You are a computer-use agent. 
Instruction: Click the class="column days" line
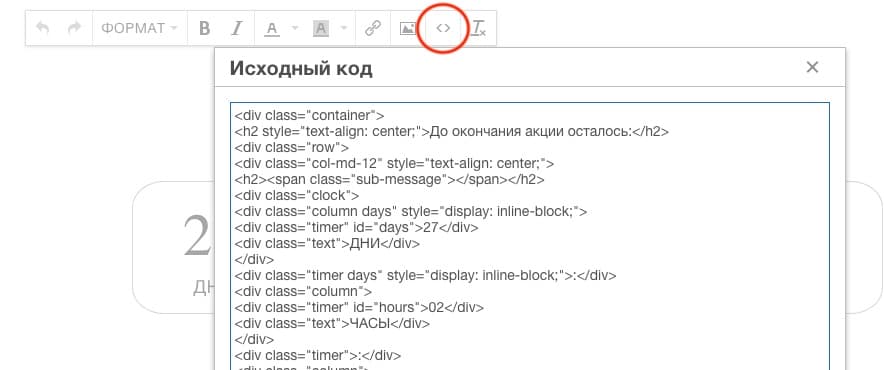click(411, 212)
